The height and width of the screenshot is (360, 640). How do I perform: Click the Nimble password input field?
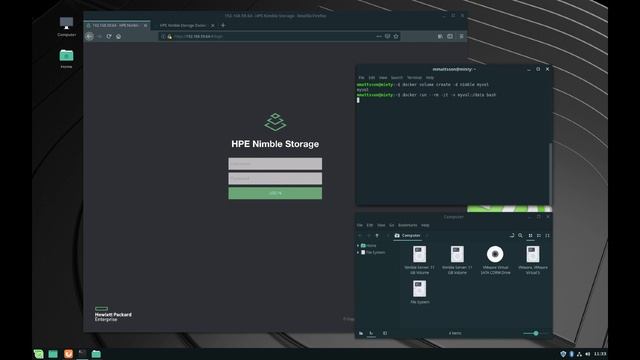275,178
